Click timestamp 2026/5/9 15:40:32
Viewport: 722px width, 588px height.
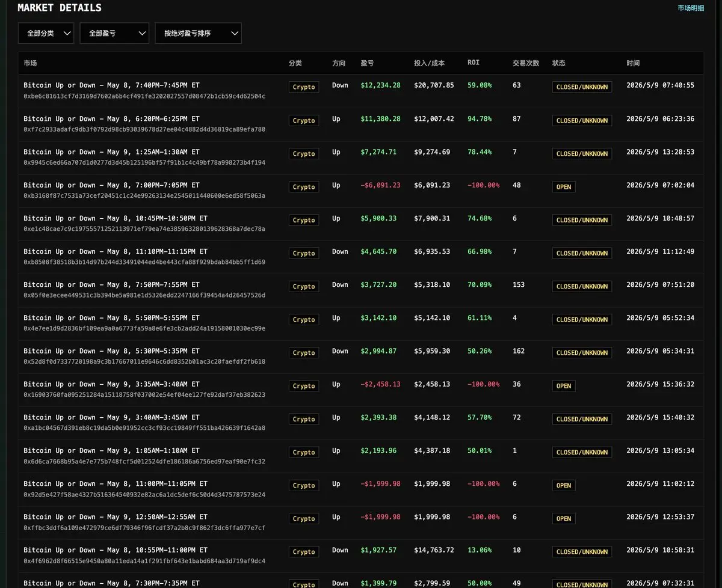pos(660,417)
